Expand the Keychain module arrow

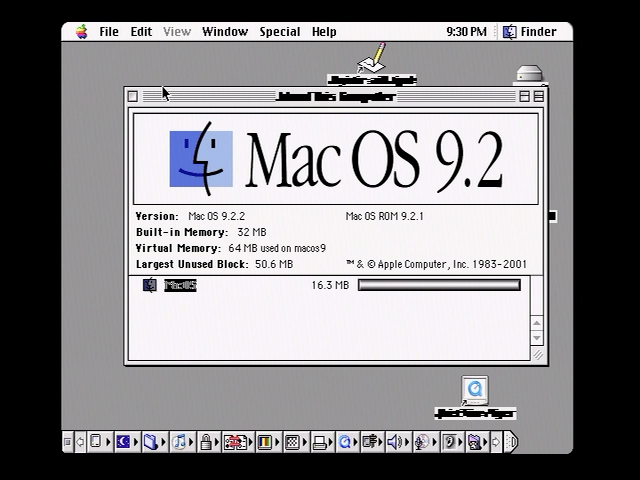217,442
